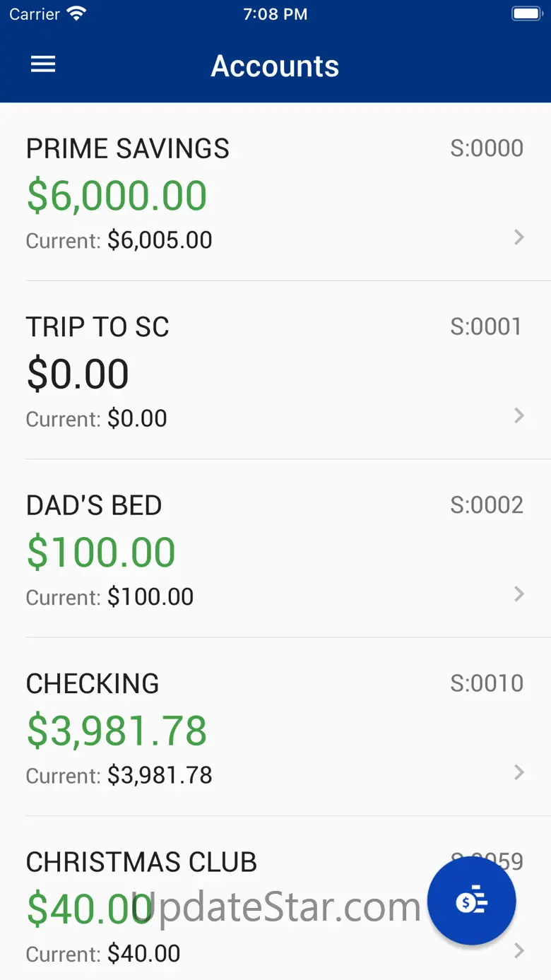This screenshot has width=551, height=980.
Task: Expand CHRISTMAS CLUB account chevron
Action: (x=519, y=951)
